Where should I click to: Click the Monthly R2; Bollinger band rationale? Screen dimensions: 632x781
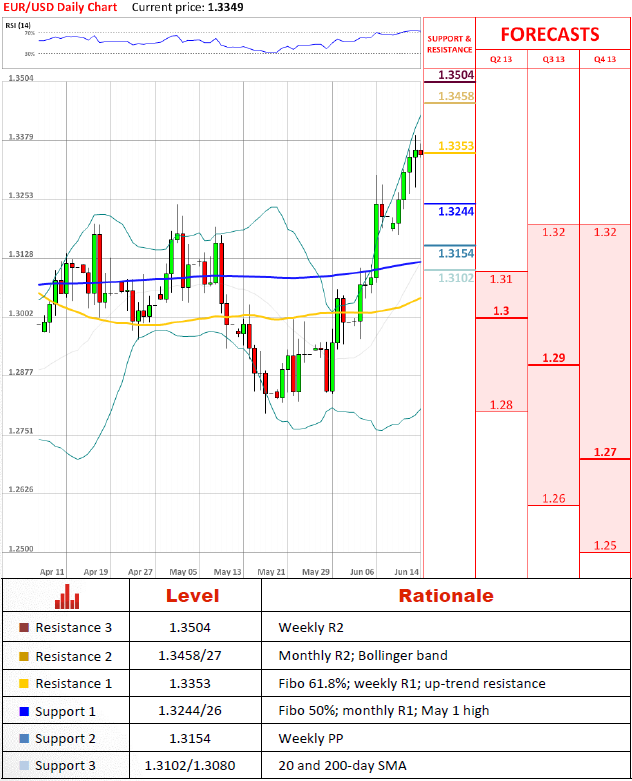(x=363, y=655)
